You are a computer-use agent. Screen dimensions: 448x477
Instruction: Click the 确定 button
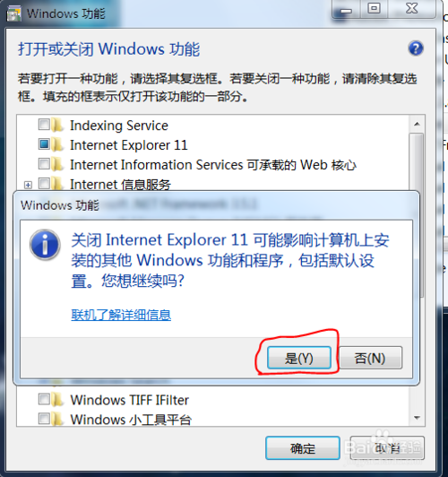pyautogui.click(x=303, y=448)
